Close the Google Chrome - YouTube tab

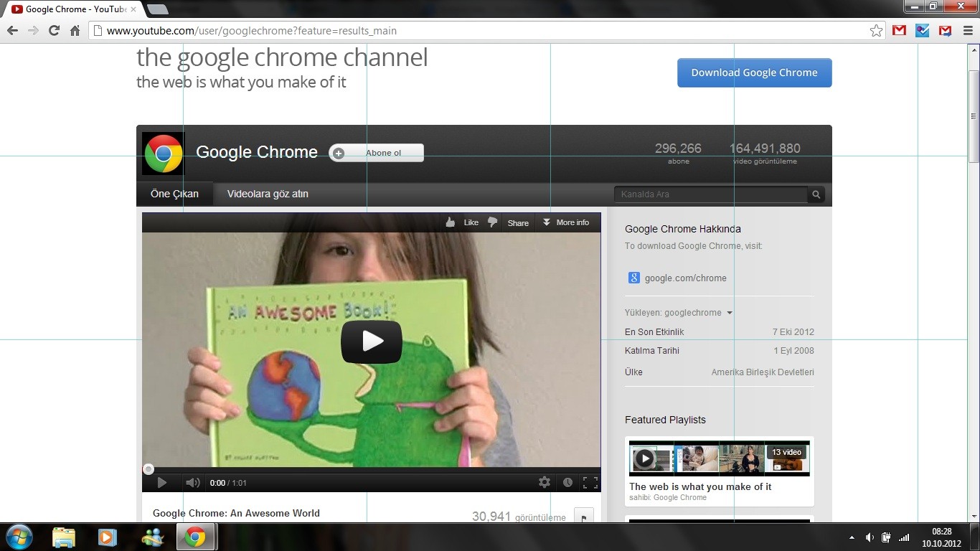pyautogui.click(x=133, y=9)
